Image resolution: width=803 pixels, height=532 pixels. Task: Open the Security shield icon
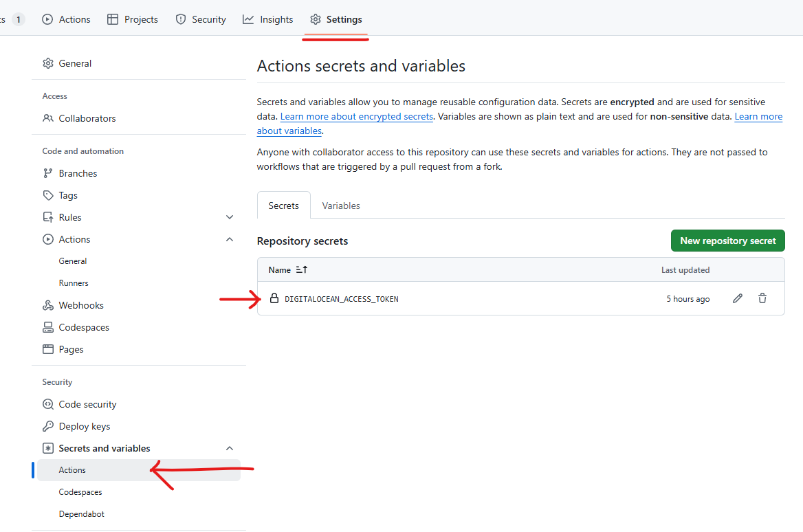click(180, 19)
